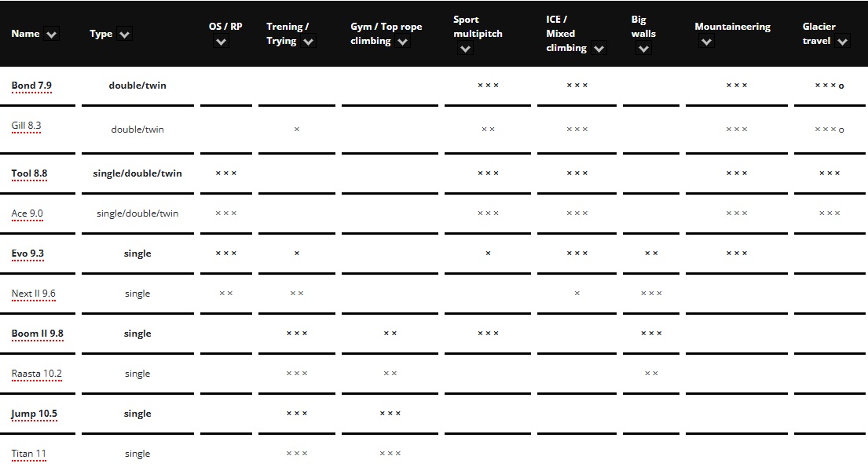Click the Big walls chevron icon
This screenshot has width=868, height=467.
[643, 49]
